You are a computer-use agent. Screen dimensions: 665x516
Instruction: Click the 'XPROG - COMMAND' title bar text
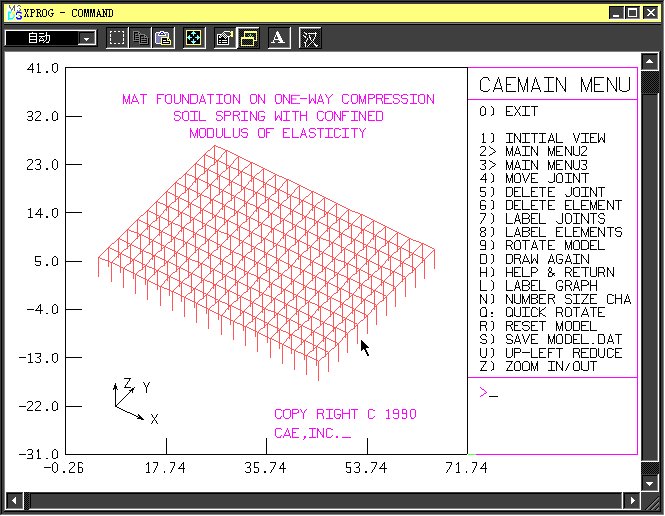[x=69, y=13]
